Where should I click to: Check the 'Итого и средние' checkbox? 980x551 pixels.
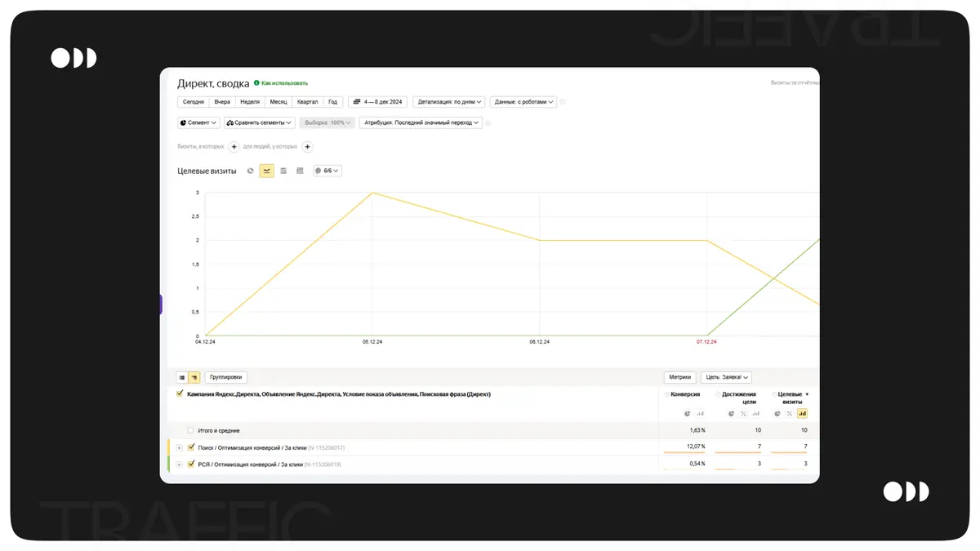[191, 430]
